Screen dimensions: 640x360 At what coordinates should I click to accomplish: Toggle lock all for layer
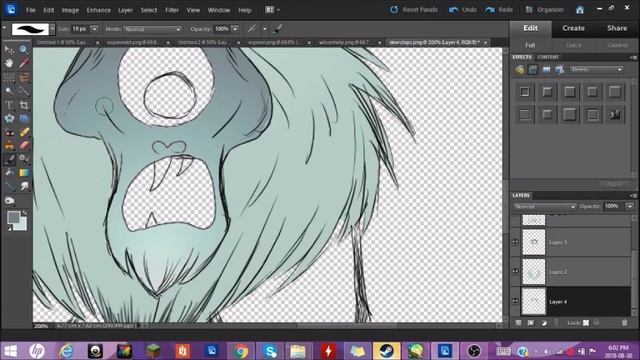coord(597,323)
